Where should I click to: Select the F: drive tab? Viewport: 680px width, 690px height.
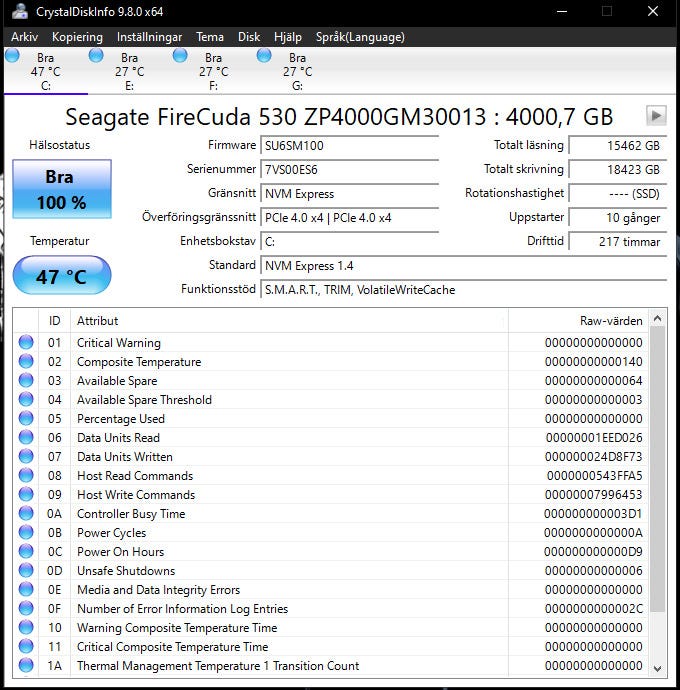pyautogui.click(x=214, y=71)
